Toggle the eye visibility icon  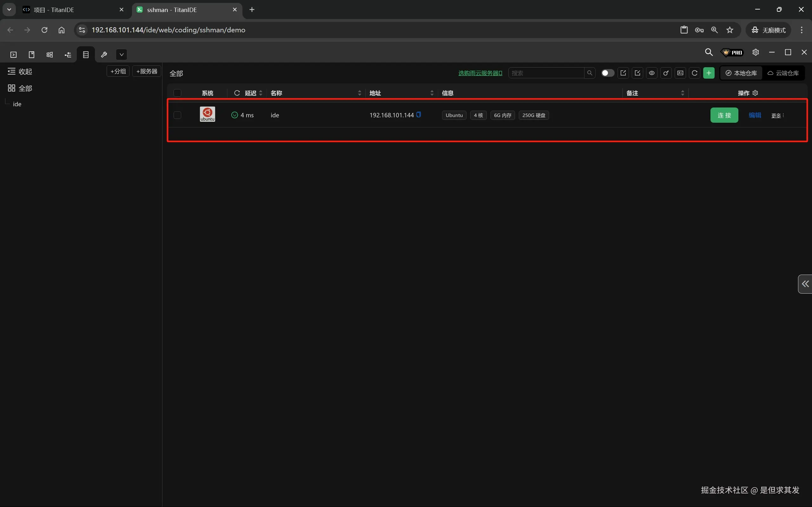click(652, 73)
